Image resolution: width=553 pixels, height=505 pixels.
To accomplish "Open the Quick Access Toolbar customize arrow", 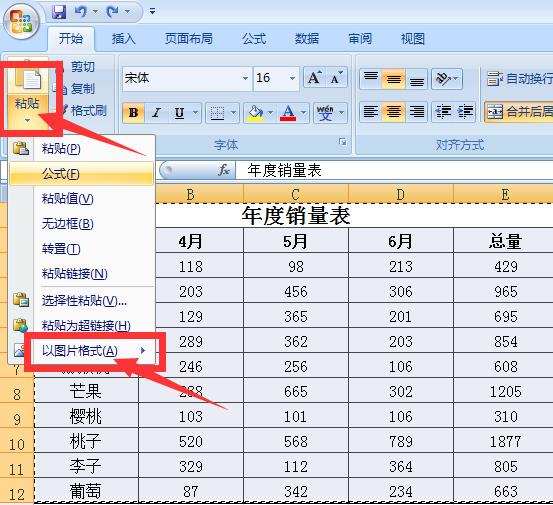I will 152,11.
